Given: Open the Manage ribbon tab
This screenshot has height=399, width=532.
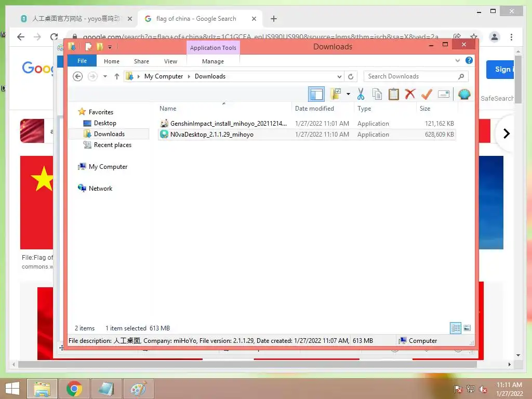Looking at the screenshot, I should (x=213, y=61).
